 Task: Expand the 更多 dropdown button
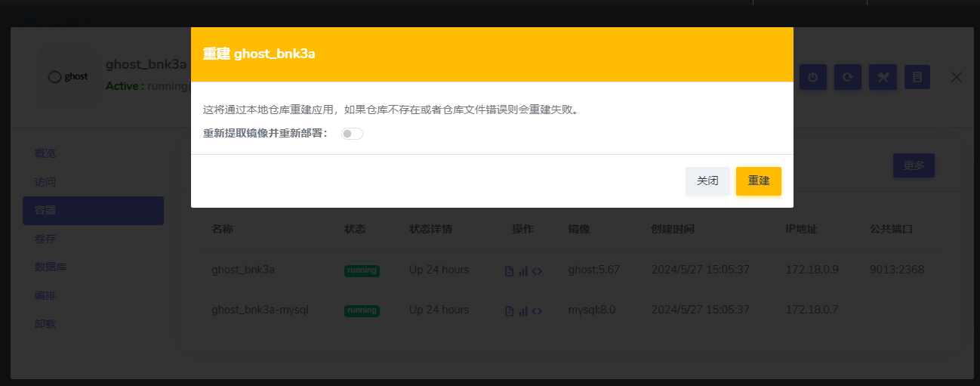point(914,165)
